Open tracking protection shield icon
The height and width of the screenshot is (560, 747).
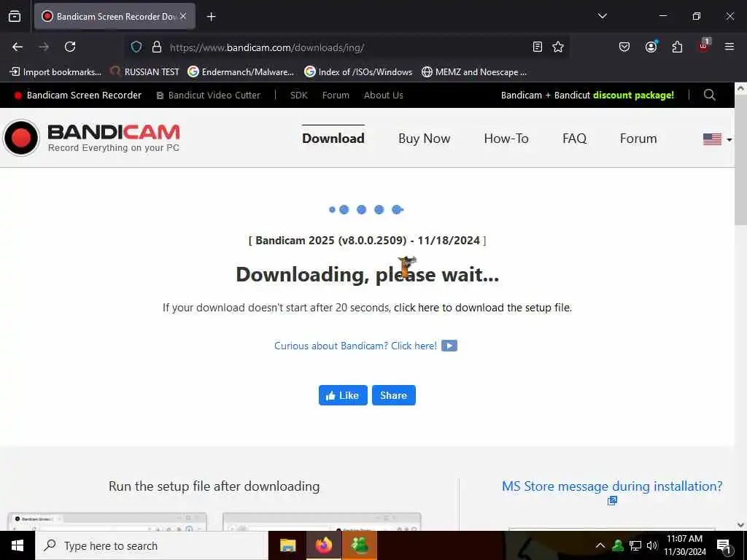coord(136,47)
